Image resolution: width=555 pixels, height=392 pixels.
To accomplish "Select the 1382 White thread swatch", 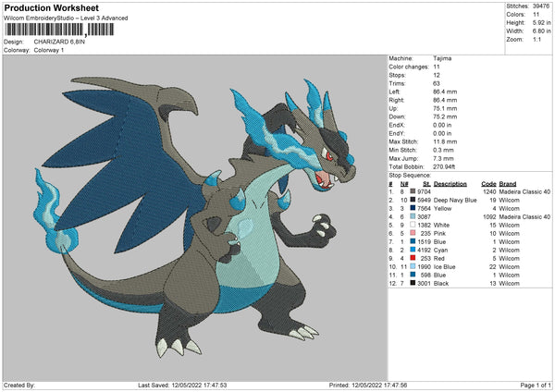I will [x=413, y=225].
